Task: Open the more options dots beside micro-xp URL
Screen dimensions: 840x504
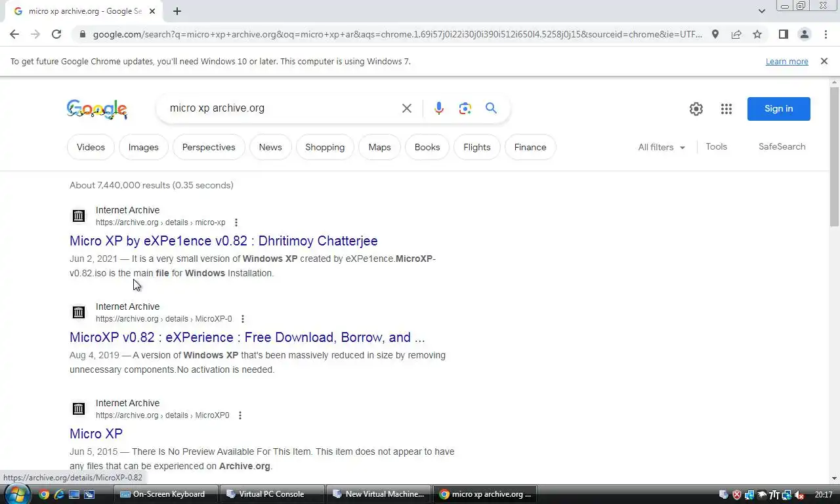Action: tap(236, 222)
